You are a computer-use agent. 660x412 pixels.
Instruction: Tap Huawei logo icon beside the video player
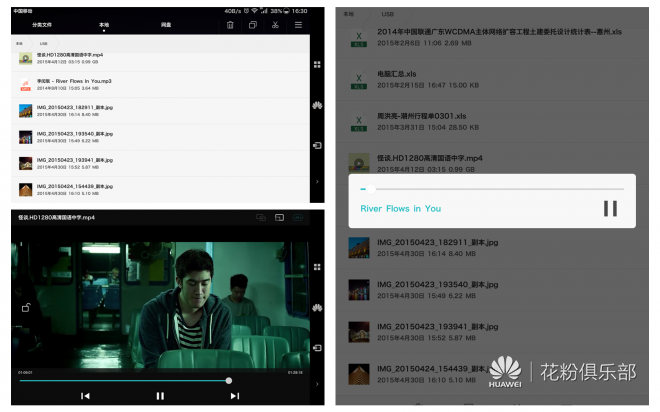click(317, 308)
